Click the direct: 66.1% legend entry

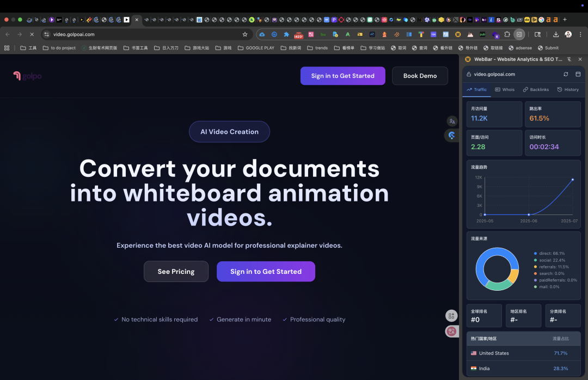[549, 254]
